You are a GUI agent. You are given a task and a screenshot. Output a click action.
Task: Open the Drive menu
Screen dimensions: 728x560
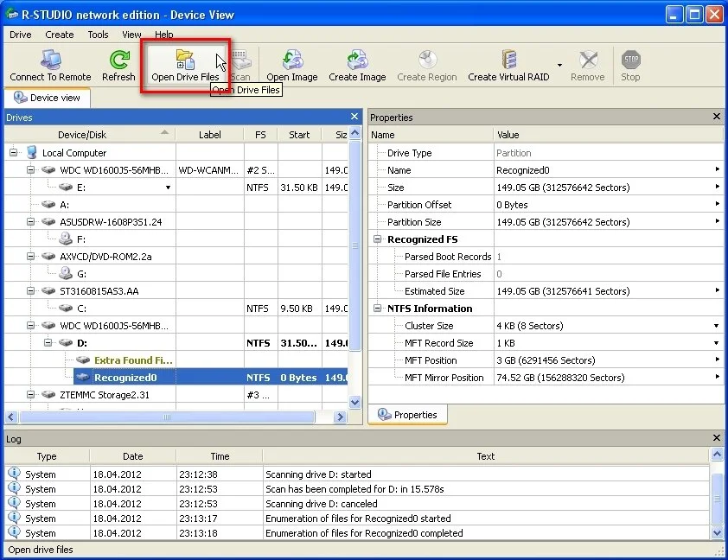click(20, 35)
